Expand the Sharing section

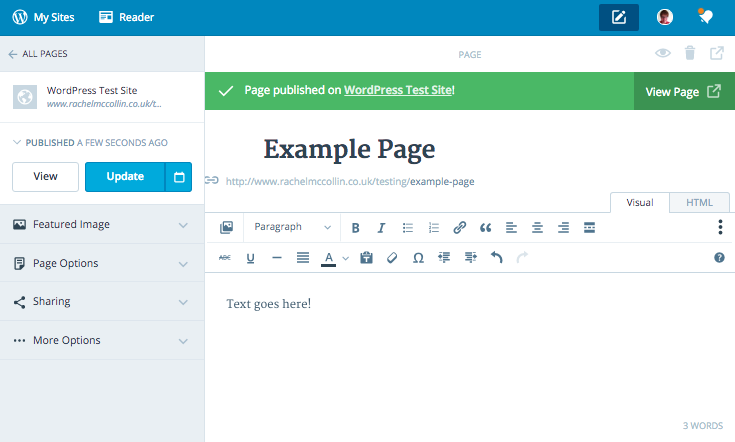[x=102, y=301]
